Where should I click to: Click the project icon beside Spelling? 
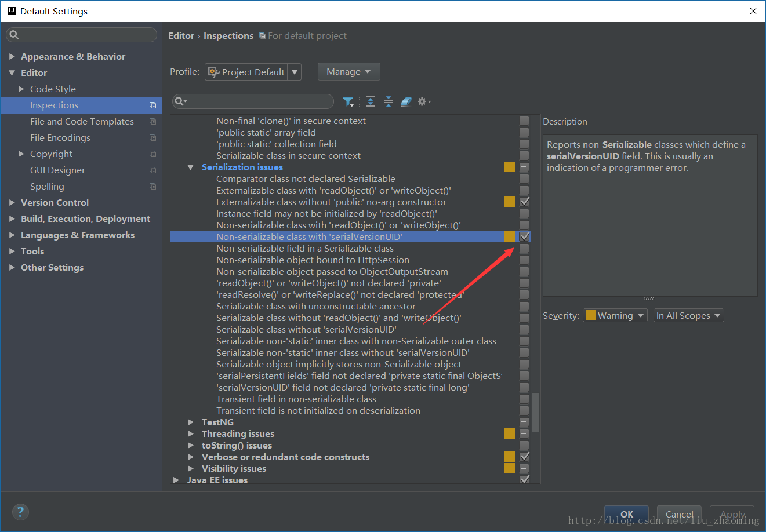[x=153, y=186]
